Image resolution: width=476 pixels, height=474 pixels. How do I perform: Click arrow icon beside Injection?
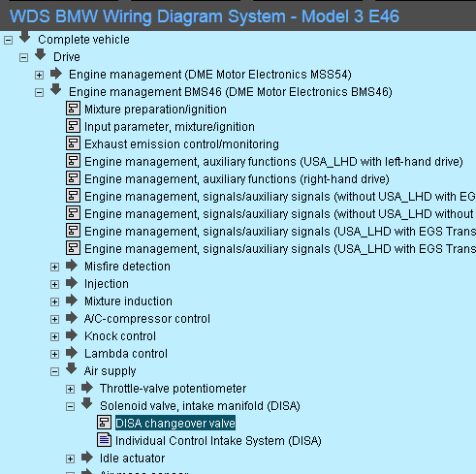pos(72,283)
